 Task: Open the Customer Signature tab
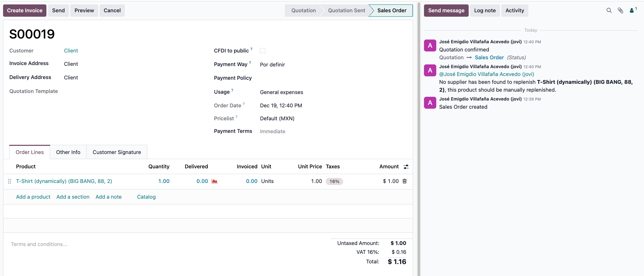click(x=117, y=152)
